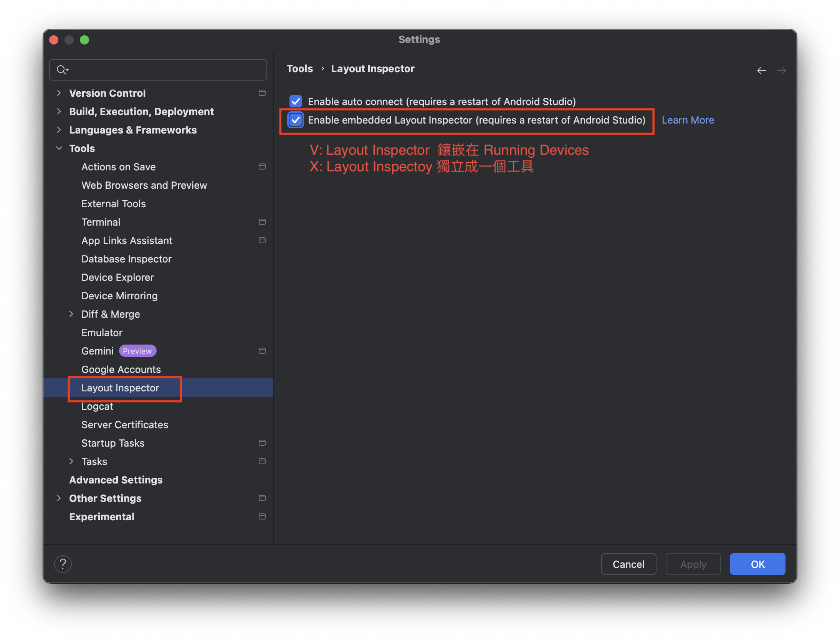Select the Logcat menu item

98,406
